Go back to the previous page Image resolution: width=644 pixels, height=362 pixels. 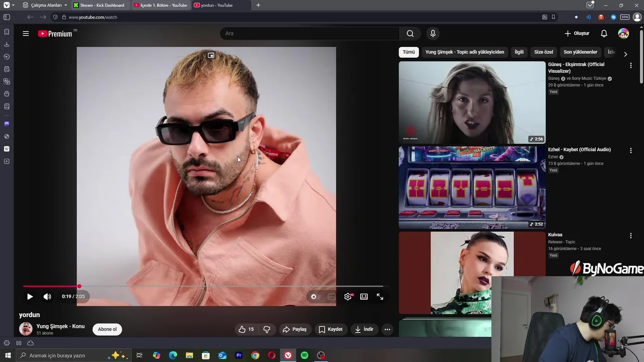point(31,17)
